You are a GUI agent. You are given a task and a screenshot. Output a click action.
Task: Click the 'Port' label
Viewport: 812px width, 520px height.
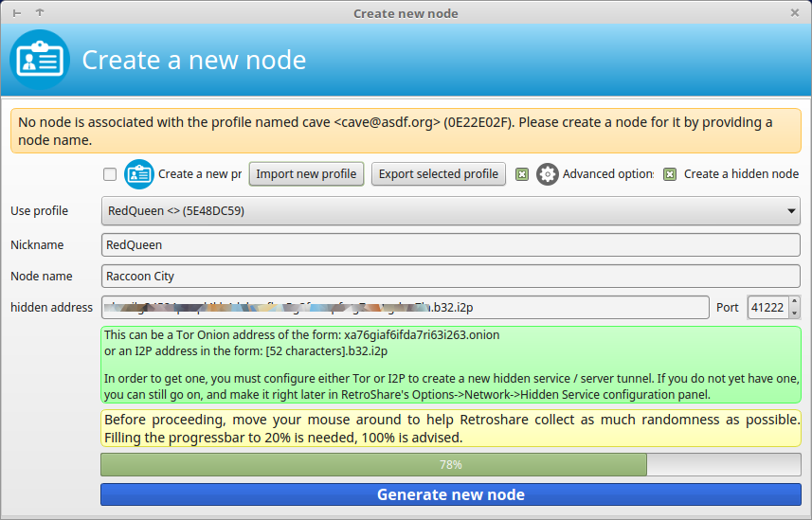point(727,308)
